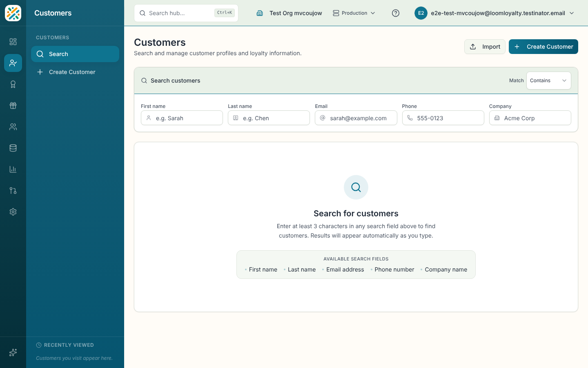Open the git branch workflow sidebar icon

click(13, 191)
